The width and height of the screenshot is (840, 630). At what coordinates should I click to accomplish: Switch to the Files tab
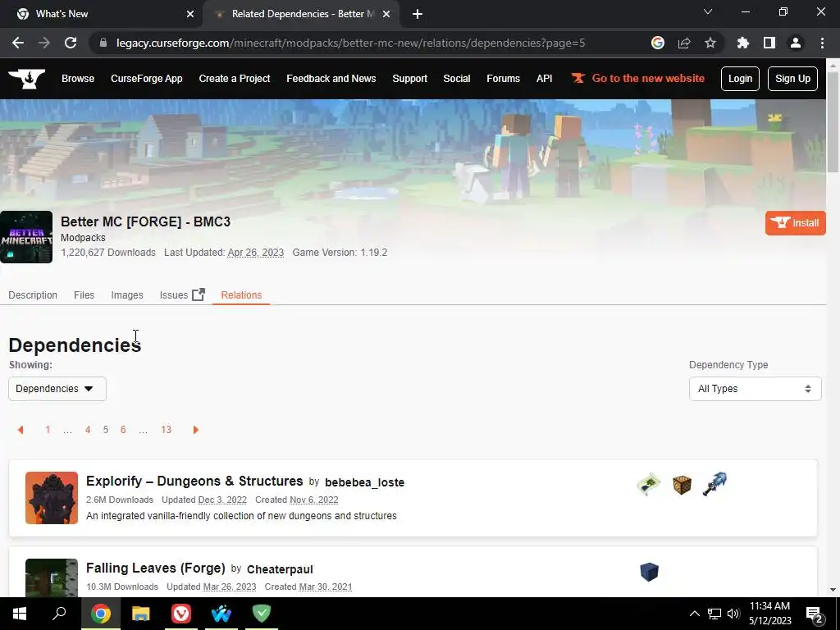click(x=84, y=295)
